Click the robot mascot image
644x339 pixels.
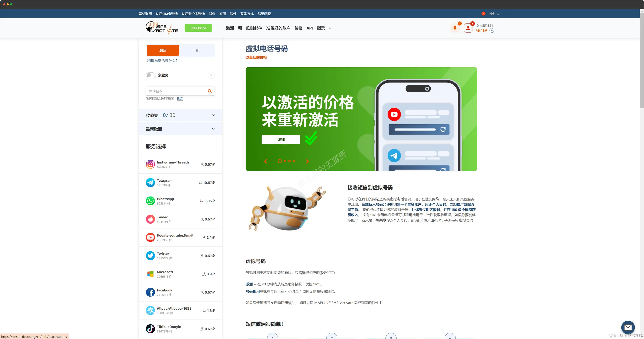tap(287, 208)
